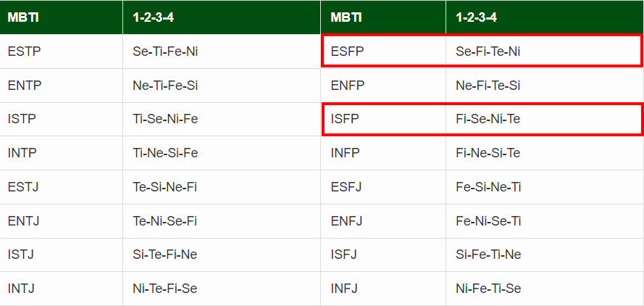Click the INTJ type cell
The height and width of the screenshot is (306, 644).
(61, 289)
